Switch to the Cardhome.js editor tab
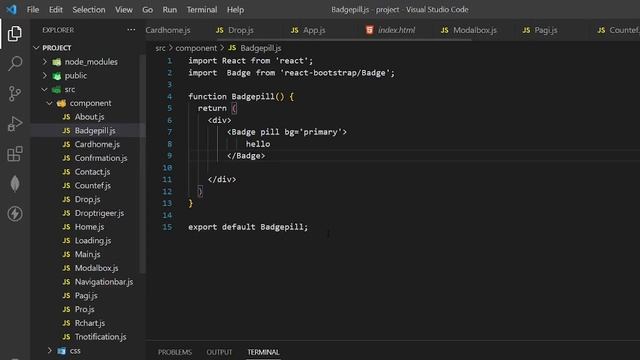This screenshot has height=360, width=640. [168, 30]
